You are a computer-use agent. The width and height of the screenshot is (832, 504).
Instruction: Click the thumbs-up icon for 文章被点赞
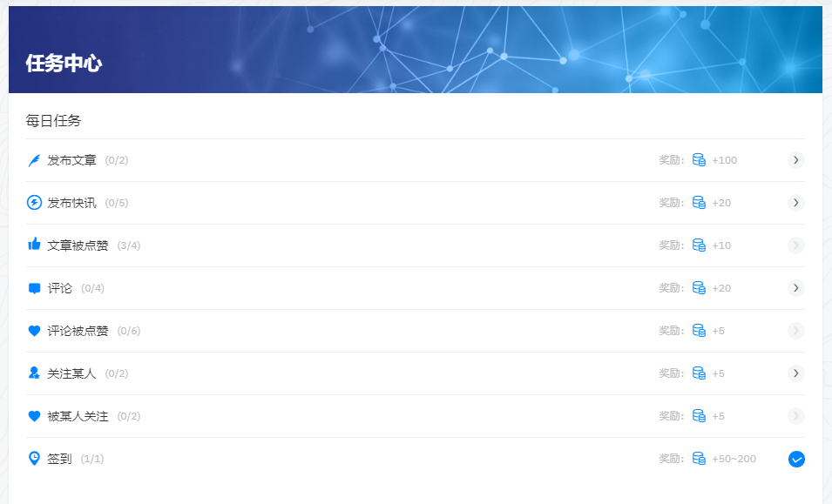point(34,245)
